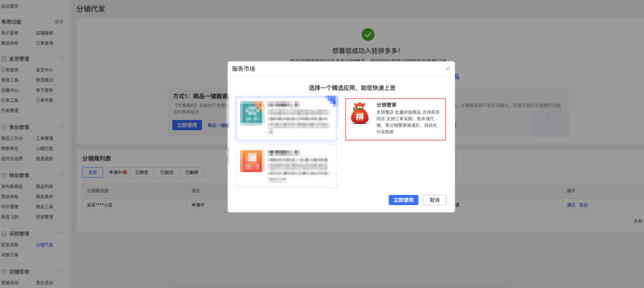Click the 店铺营销 section icon
Screen dimensions: 644x288
[4, 272]
